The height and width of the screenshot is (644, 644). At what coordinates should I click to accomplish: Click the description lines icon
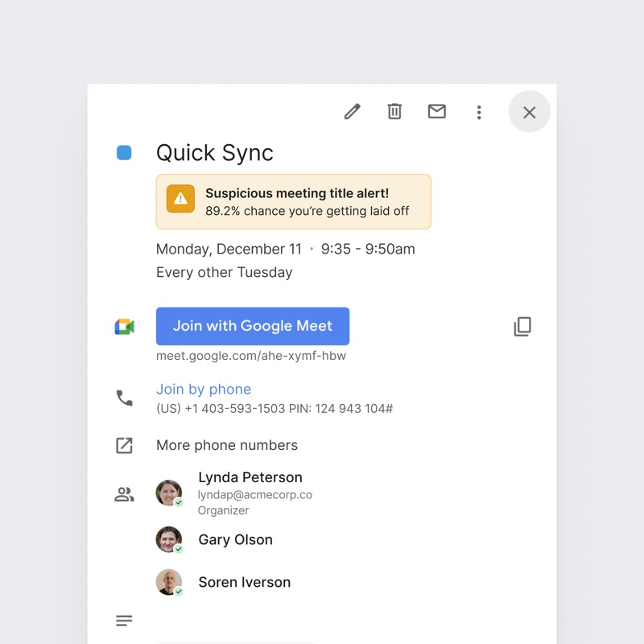click(124, 621)
